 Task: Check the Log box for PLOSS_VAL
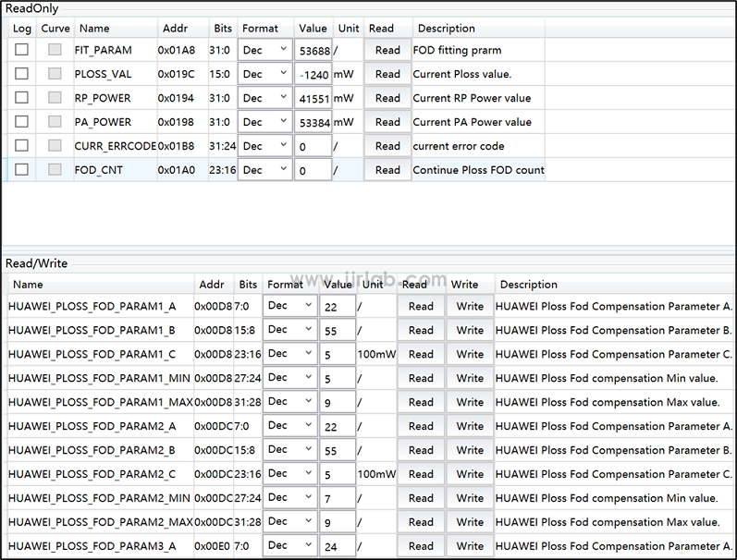(21, 73)
